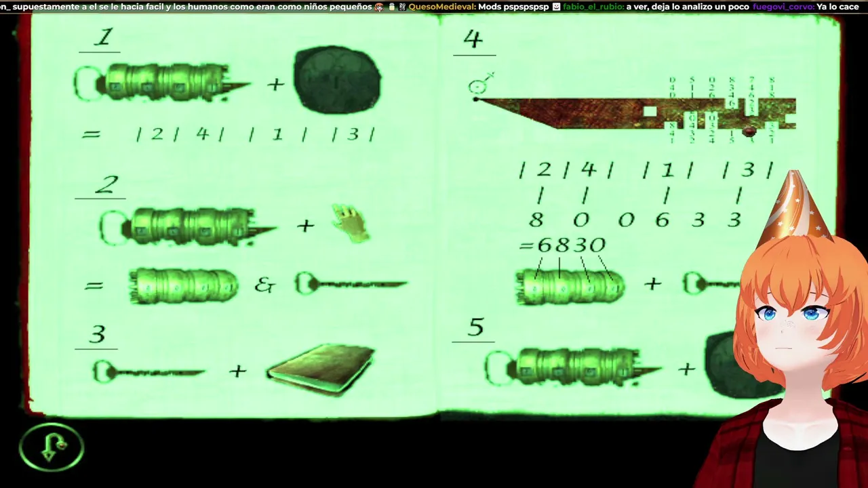868x488 pixels.
Task: Click the '2 4 1 3' code line under the blade
Action: pyautogui.click(x=646, y=169)
